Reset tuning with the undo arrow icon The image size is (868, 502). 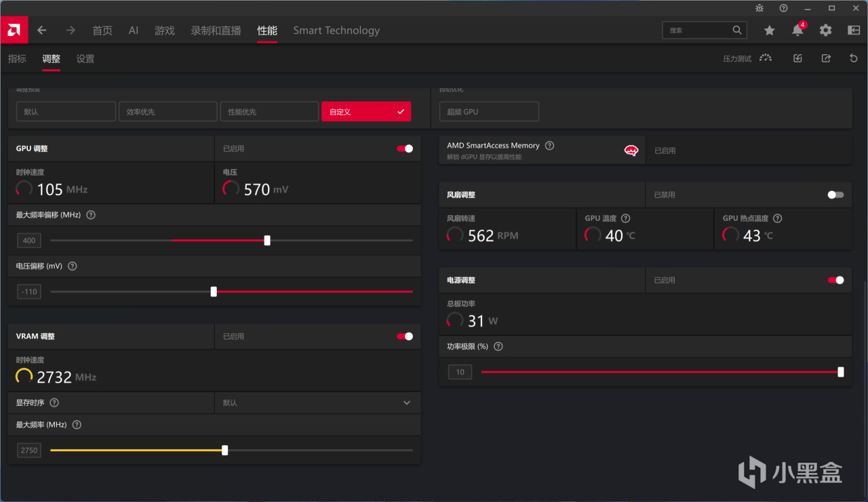854,59
